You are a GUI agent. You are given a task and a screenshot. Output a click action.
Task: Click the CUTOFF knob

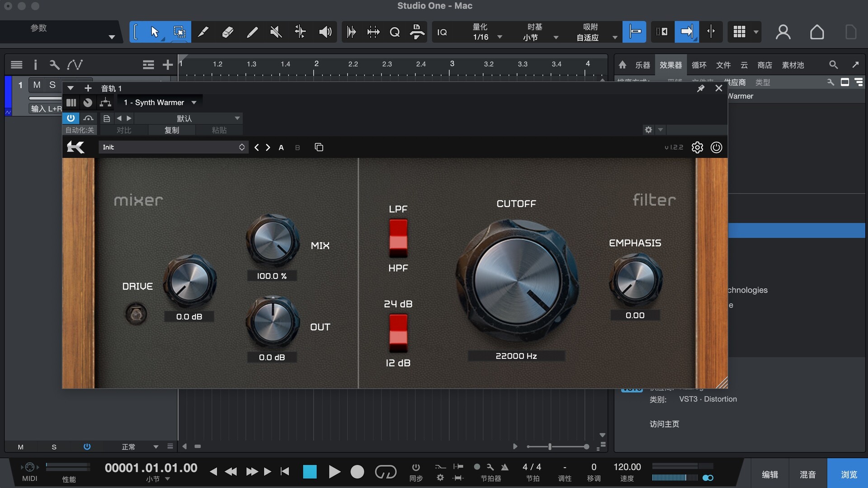pos(517,280)
